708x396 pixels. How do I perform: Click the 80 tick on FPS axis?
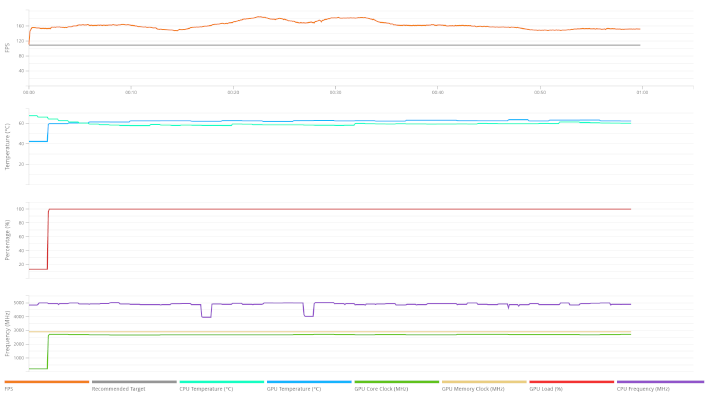[21, 56]
